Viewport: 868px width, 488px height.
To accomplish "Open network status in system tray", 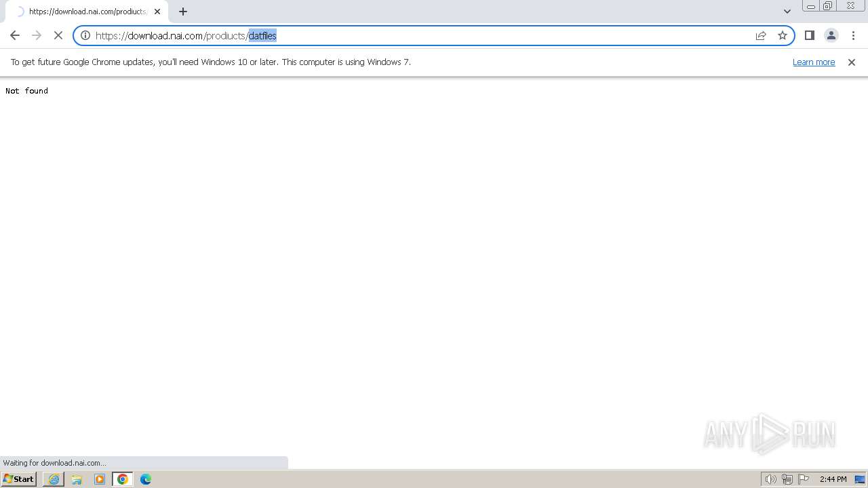I will (787, 479).
